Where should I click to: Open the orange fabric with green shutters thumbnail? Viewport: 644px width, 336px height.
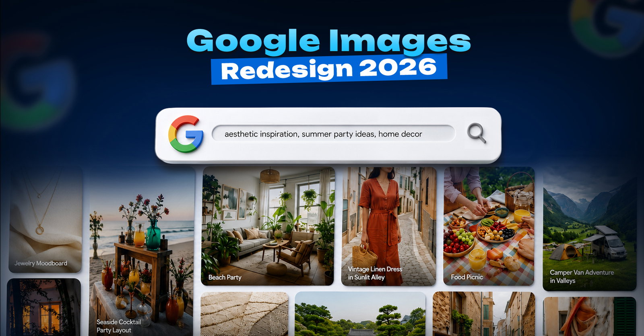point(589,316)
